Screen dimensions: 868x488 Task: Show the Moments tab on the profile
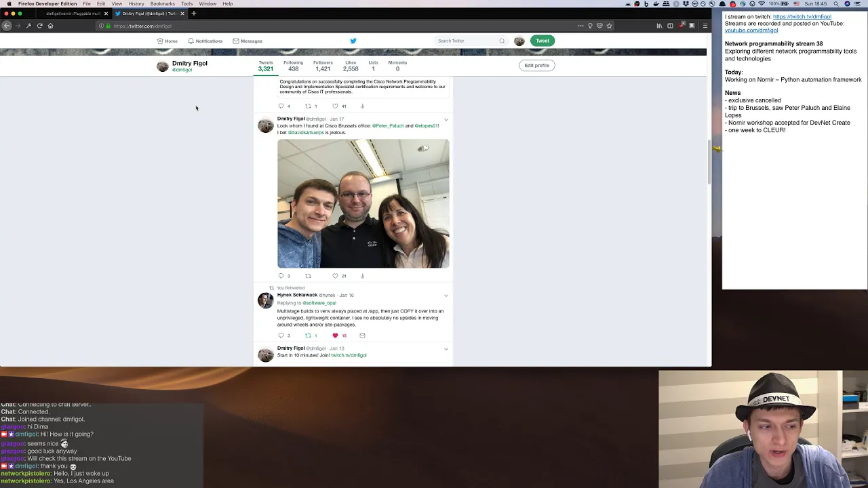pos(397,66)
